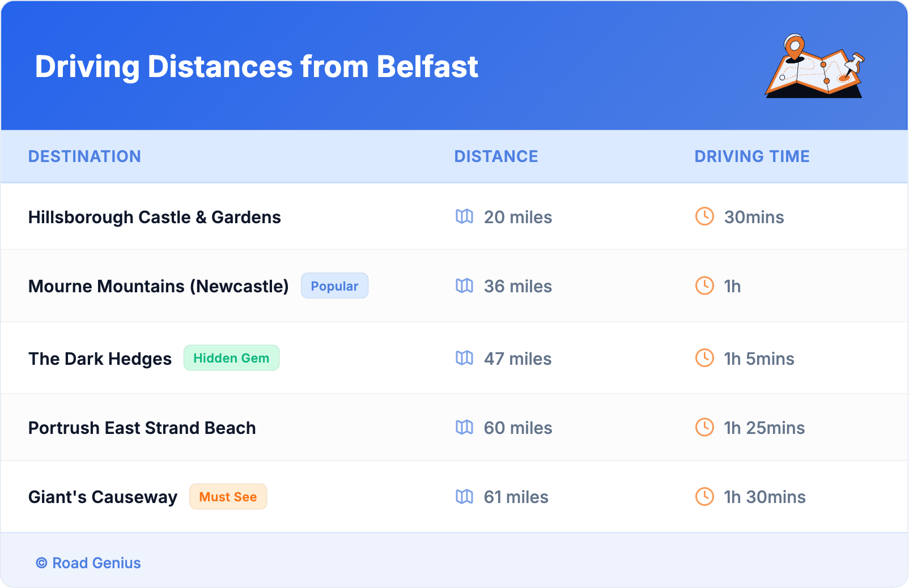The height and width of the screenshot is (588, 909).
Task: Click the clock icon beside 1h 30mins
Action: (704, 497)
